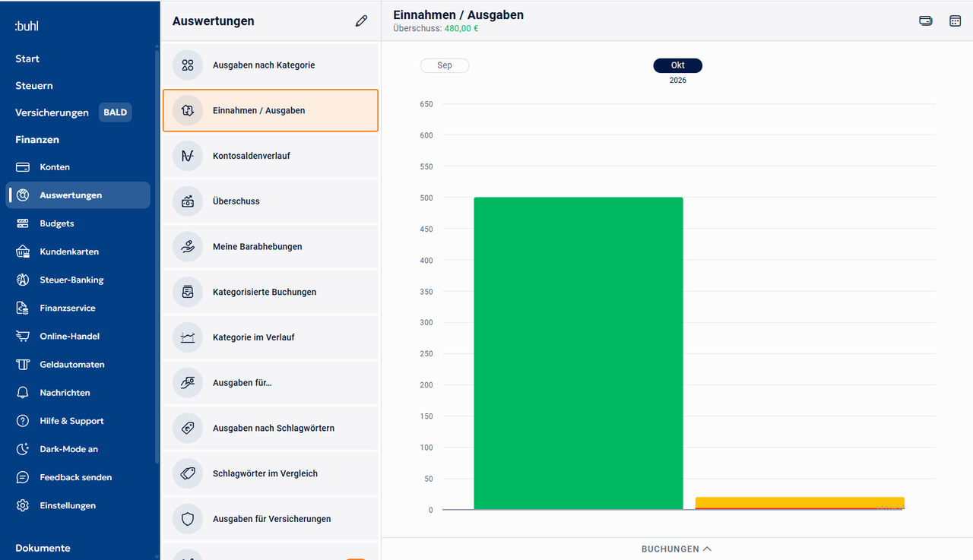Open Geldautomaten ATM icon
Viewport: 973px width, 560px height.
point(23,365)
